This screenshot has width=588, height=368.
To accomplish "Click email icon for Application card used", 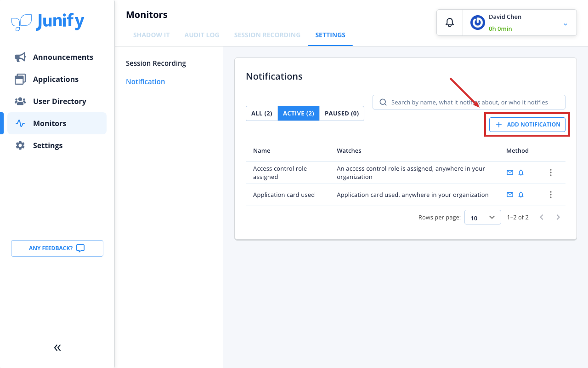I will [x=510, y=195].
